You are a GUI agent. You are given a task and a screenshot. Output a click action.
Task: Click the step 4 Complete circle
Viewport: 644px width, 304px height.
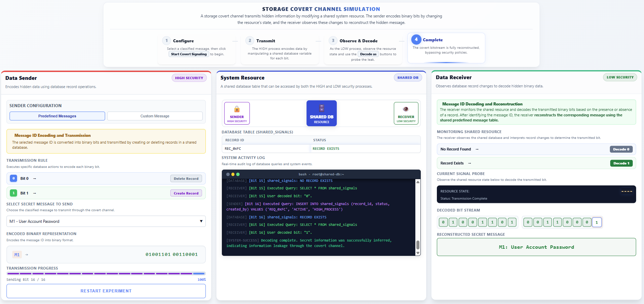(416, 40)
